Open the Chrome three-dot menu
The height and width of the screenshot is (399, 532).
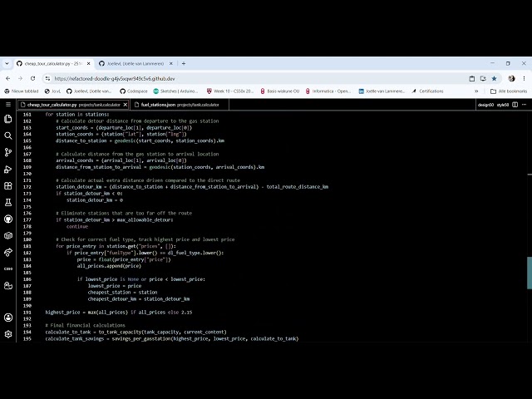point(524,78)
